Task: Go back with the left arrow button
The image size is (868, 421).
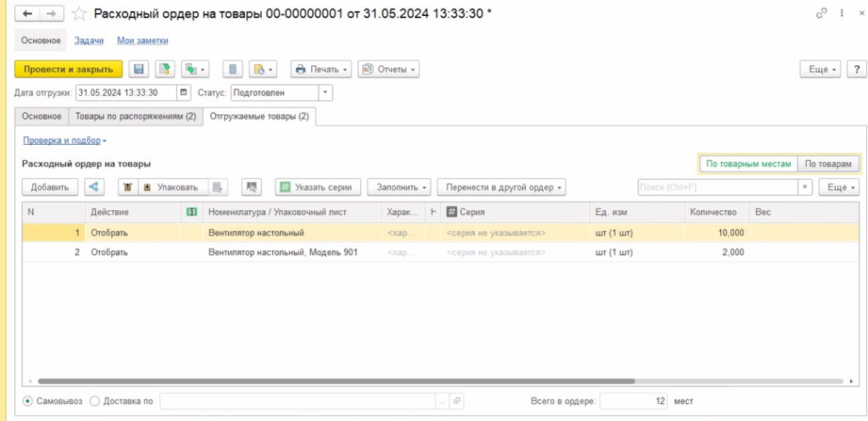Action: point(28,14)
